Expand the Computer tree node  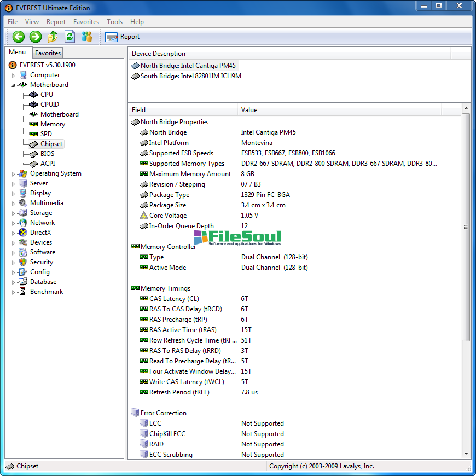click(14, 76)
